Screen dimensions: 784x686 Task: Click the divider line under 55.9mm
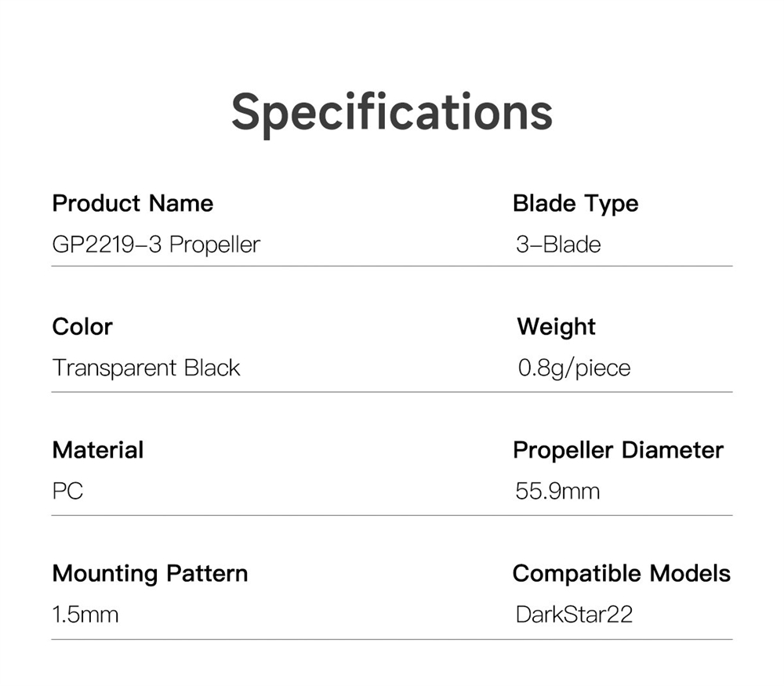click(623, 515)
